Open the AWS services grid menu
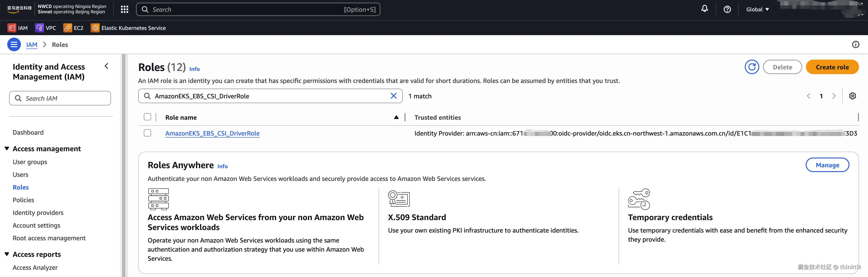This screenshot has height=277, width=868. pyautogui.click(x=125, y=10)
